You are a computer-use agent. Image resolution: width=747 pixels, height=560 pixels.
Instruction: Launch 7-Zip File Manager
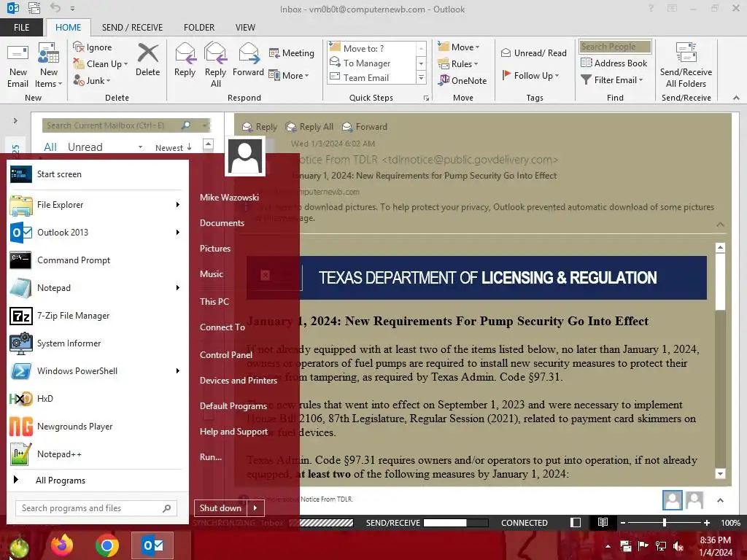[x=96, y=316]
